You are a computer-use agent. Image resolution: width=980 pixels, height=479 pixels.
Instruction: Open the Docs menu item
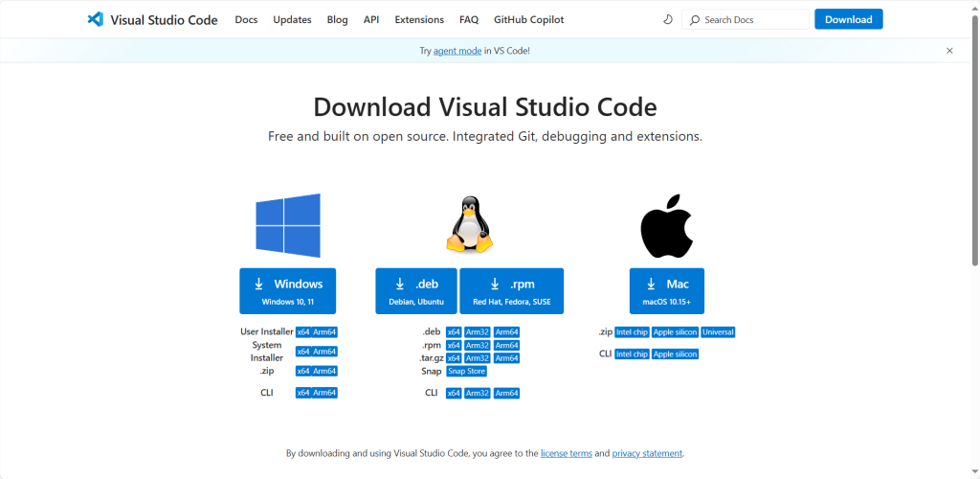(246, 20)
